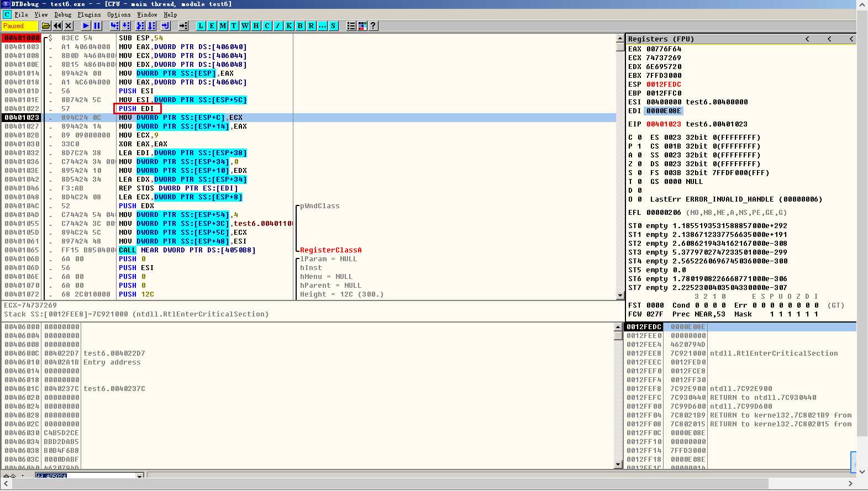Viewport: 868px width, 491px height.
Task: Click outer window scroll right arrow
Action: tap(850, 483)
